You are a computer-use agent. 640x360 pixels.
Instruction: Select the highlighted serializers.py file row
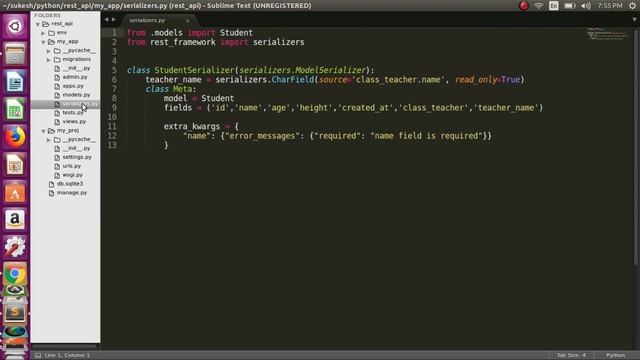[65, 104]
